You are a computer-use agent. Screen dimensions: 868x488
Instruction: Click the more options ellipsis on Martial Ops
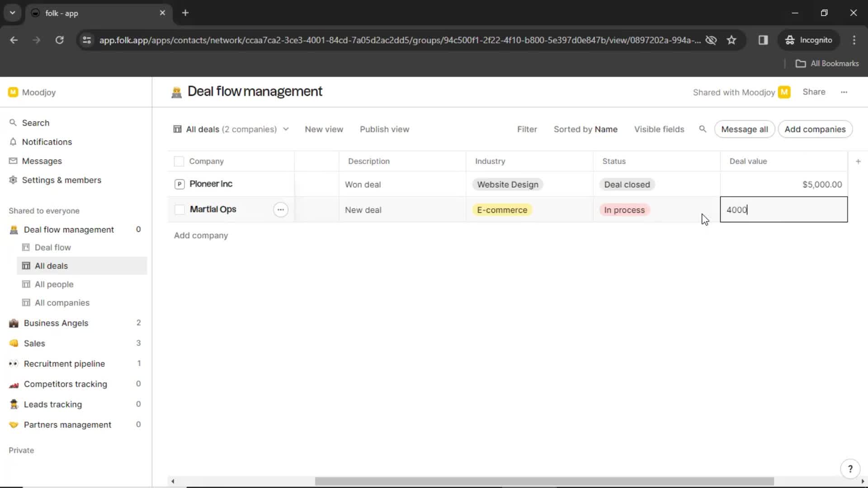(281, 210)
